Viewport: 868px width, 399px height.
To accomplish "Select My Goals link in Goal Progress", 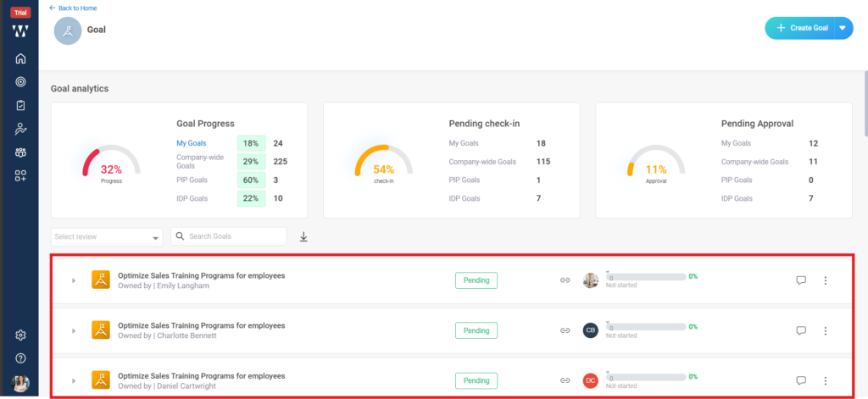I will pyautogui.click(x=192, y=143).
